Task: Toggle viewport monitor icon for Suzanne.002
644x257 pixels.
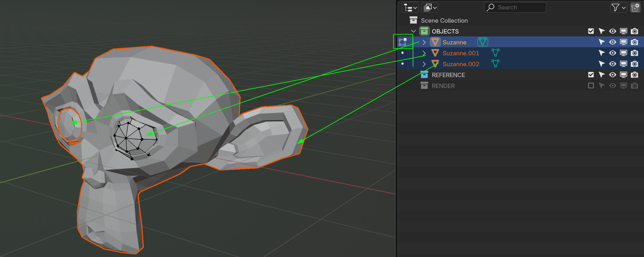Action: pyautogui.click(x=623, y=64)
